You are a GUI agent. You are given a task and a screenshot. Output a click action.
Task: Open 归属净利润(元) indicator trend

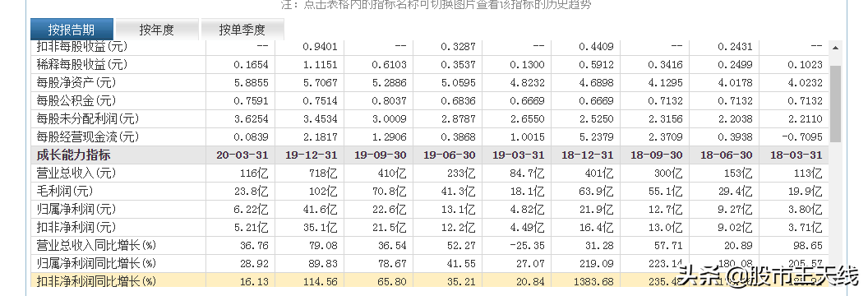(x=76, y=210)
